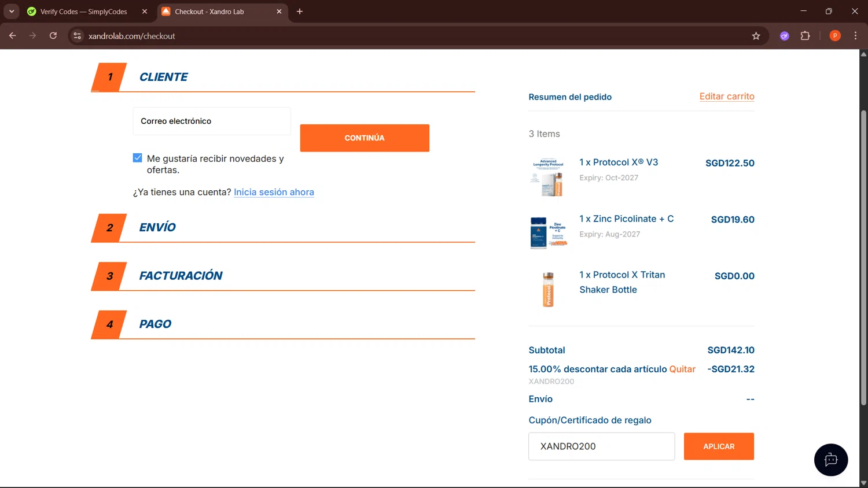Screen dimensions: 868x488
Task: Click the browser forward arrow
Action: tap(32, 36)
